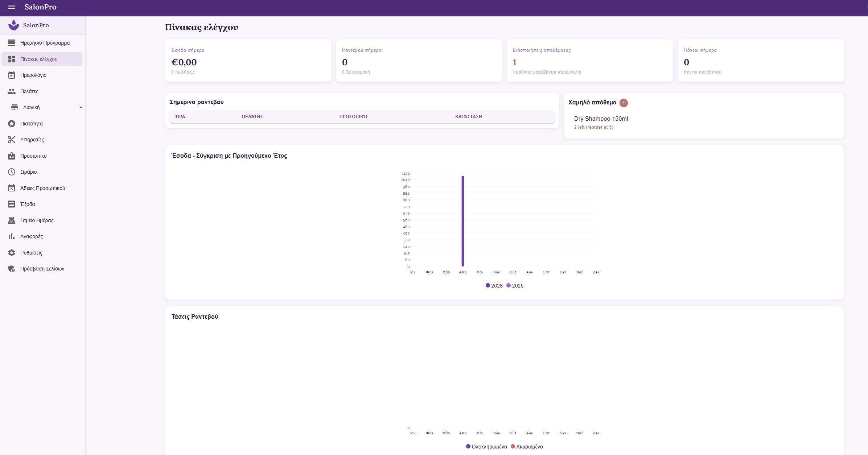Viewport: 868px width, 455px height.
Task: Toggle Ολοκληρωμένο legend series
Action: pyautogui.click(x=486, y=447)
